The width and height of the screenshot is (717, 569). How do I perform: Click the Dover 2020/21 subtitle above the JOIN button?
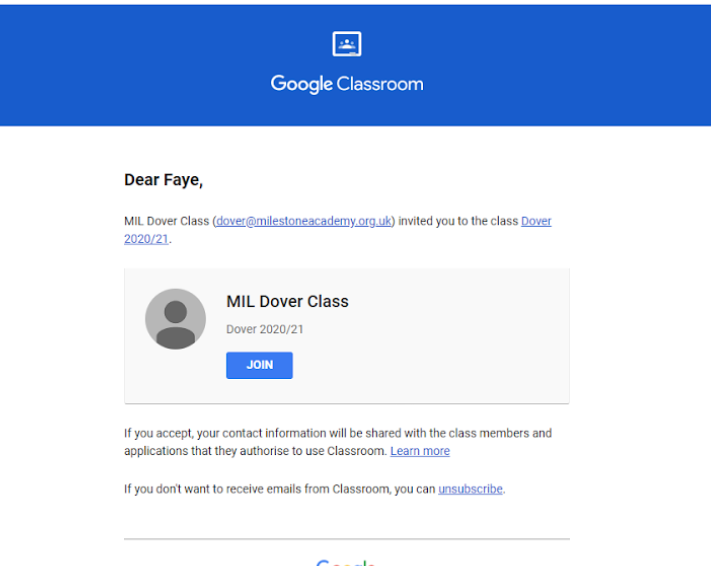[x=264, y=329]
